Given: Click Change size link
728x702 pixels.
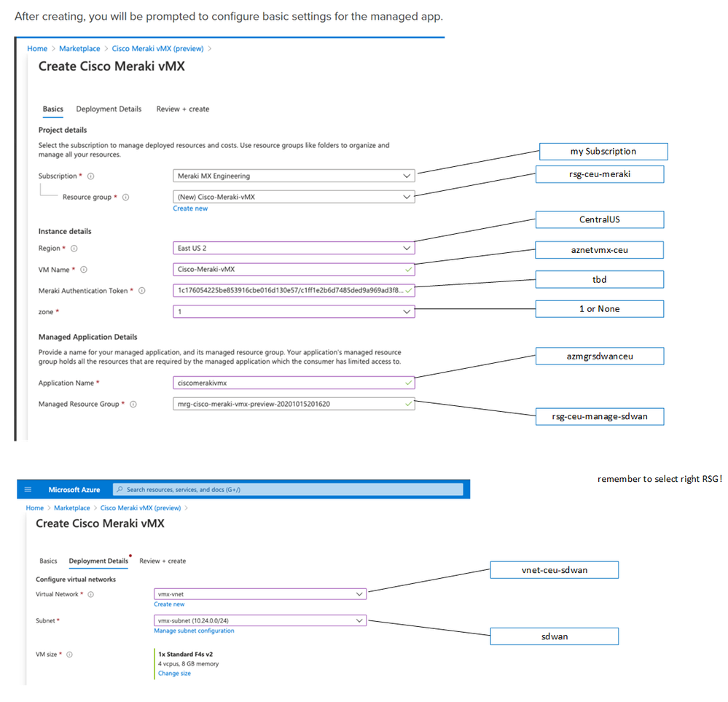Looking at the screenshot, I should 174,673.
